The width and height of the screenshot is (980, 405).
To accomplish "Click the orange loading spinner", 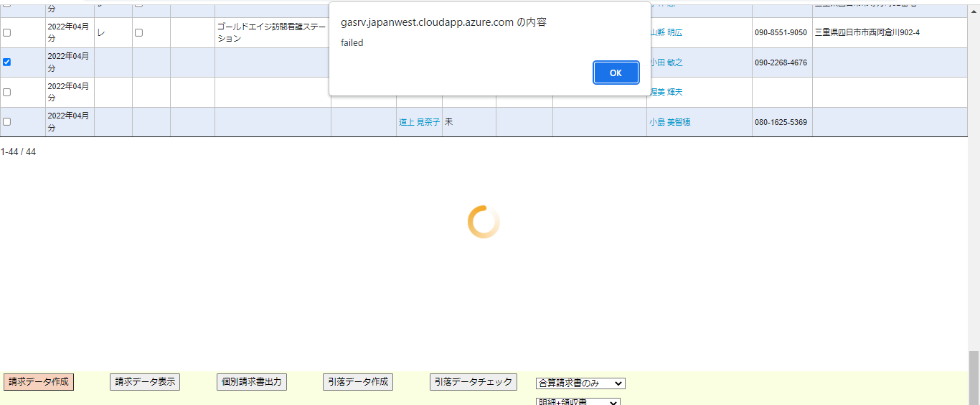I will tap(484, 222).
